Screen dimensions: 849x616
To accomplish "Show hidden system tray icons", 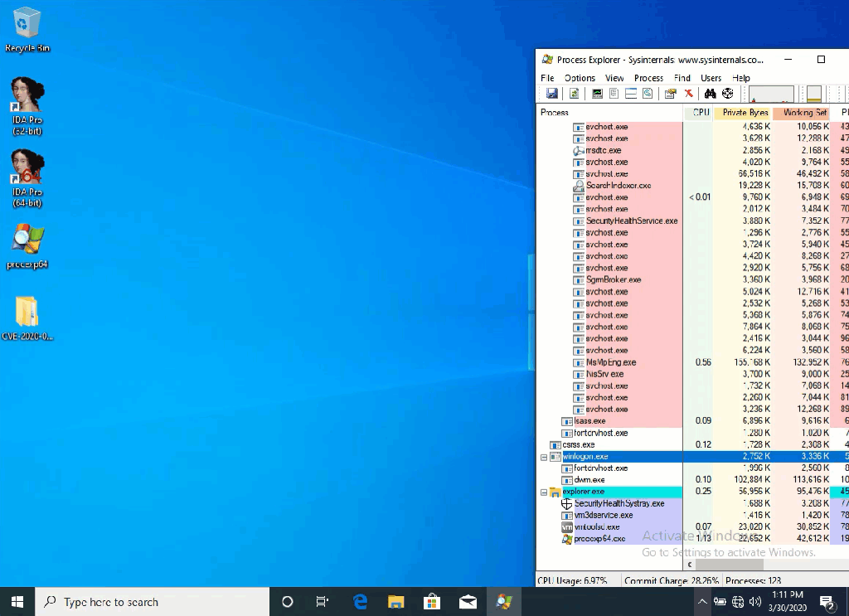I will click(x=702, y=602).
